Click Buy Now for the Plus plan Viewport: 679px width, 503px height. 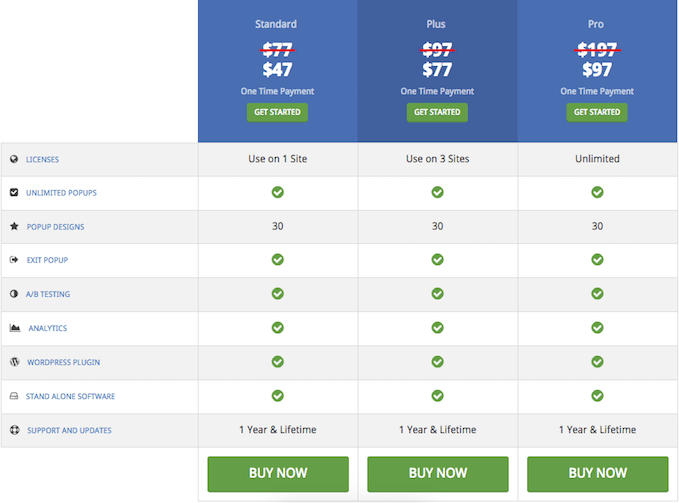[438, 474]
